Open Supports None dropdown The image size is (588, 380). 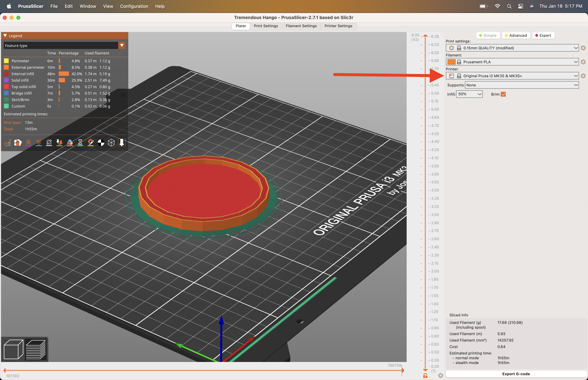coord(522,85)
